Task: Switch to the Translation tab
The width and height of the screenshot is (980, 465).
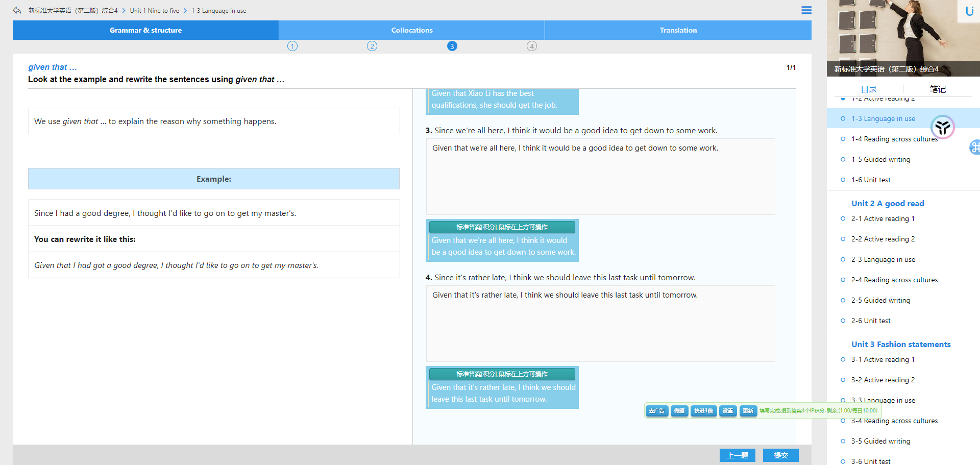Action: tap(678, 30)
